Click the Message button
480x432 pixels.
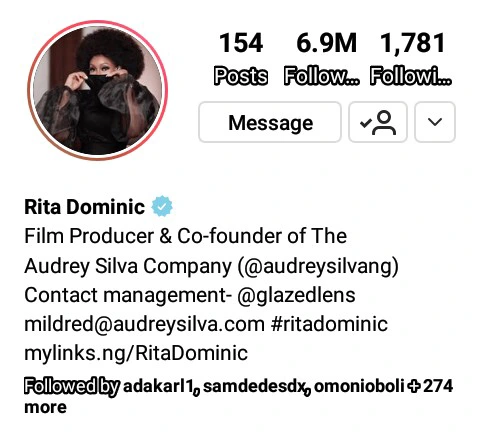(x=270, y=122)
